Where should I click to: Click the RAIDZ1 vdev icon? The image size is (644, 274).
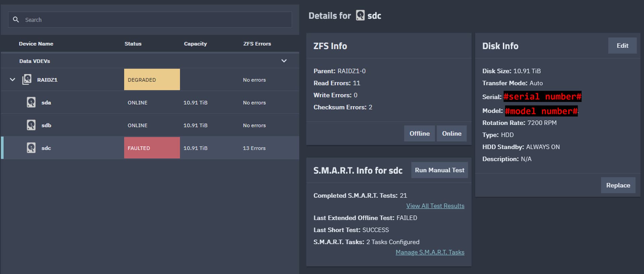click(27, 79)
